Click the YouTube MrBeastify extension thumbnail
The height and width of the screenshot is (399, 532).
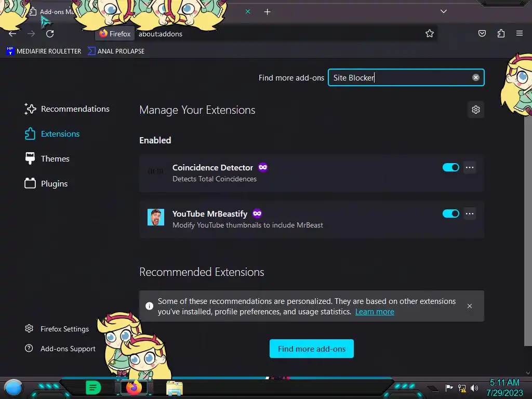(156, 217)
